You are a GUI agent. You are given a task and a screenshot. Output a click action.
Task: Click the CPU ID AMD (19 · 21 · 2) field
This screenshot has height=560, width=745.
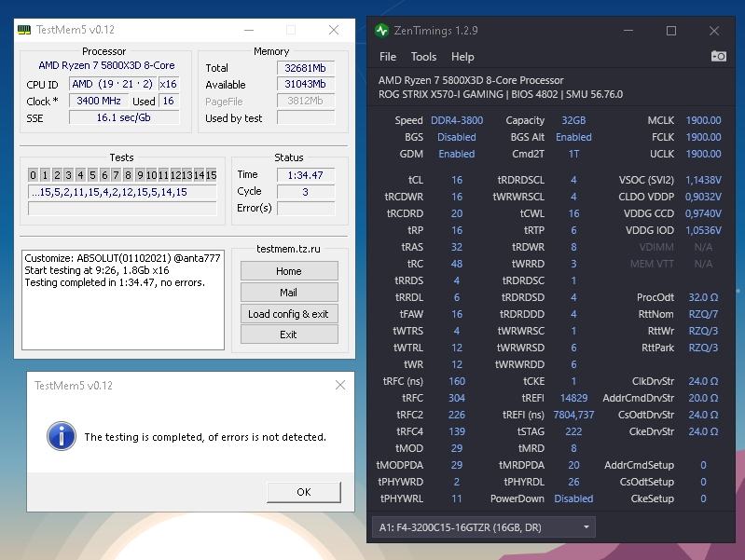113,84
